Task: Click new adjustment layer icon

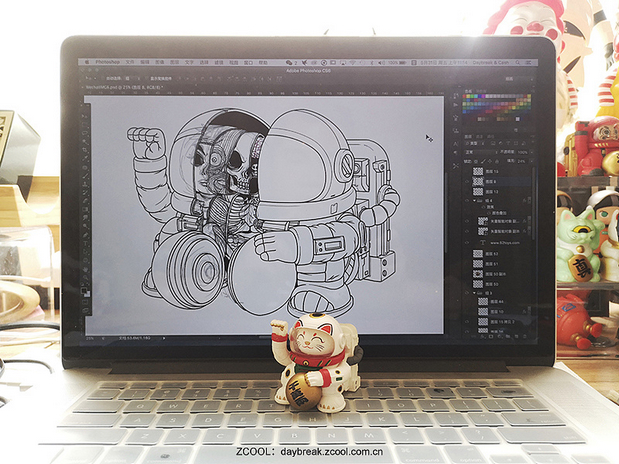Action: click(x=498, y=336)
